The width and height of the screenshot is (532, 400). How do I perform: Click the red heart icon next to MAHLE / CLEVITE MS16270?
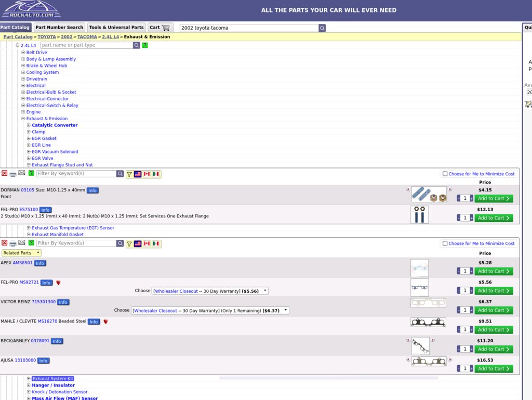point(105,321)
